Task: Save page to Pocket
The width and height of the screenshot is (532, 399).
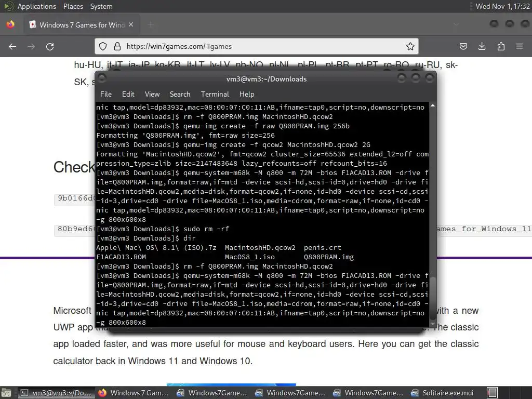Action: tap(463, 46)
